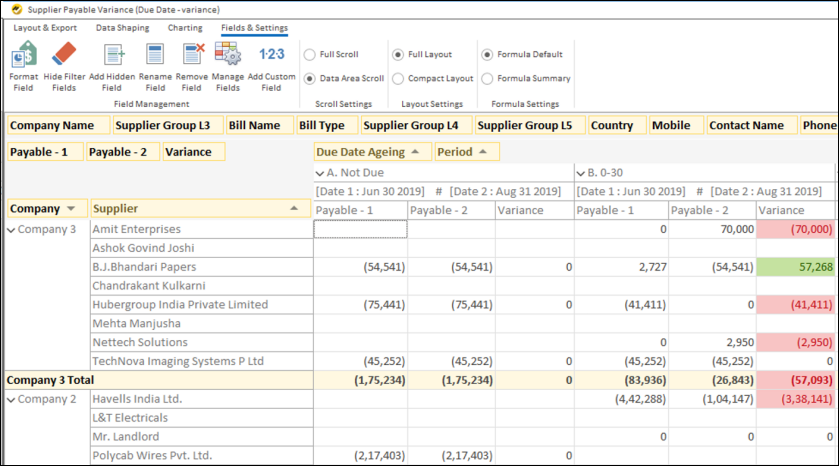Click the Add Hidden Field icon
This screenshot has width=839, height=466.
click(x=112, y=54)
